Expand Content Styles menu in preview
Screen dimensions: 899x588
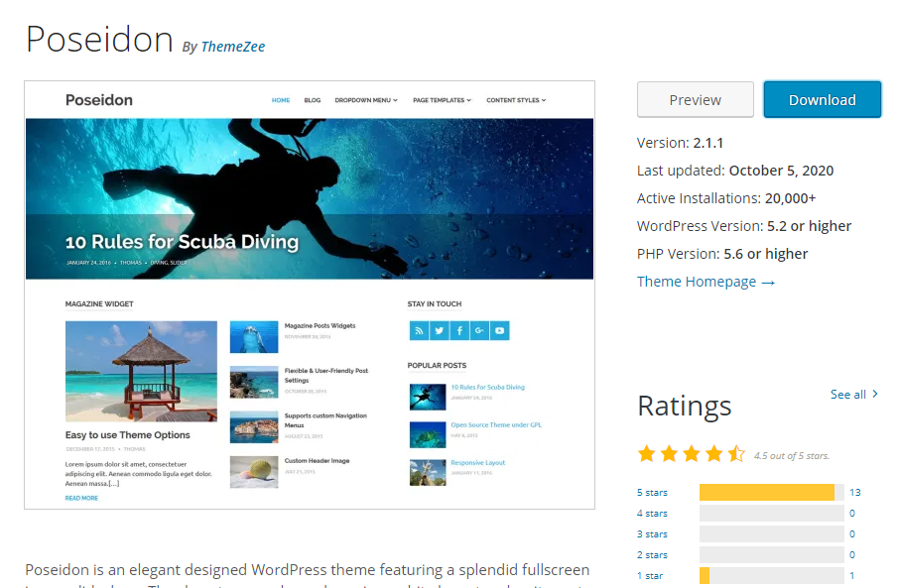coord(516,100)
